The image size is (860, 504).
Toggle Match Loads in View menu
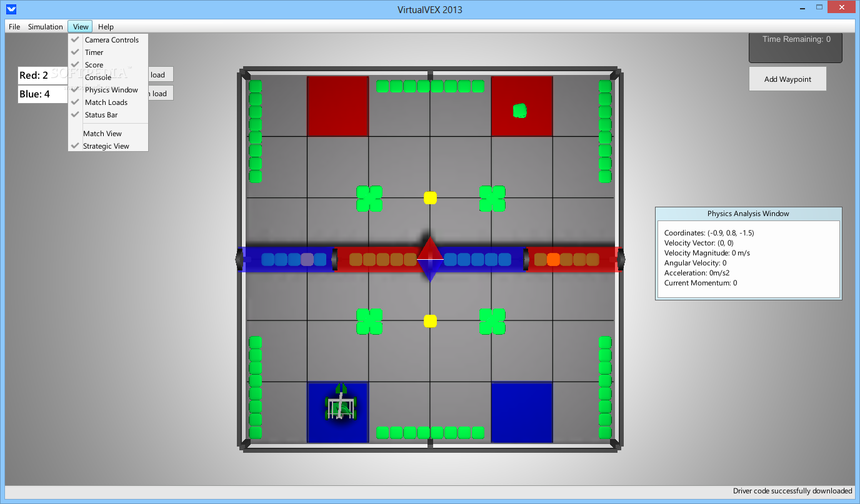tap(108, 102)
